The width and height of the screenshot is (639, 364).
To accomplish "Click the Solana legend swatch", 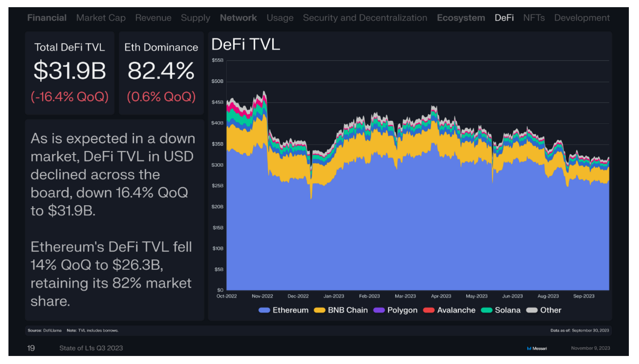I will tap(487, 310).
